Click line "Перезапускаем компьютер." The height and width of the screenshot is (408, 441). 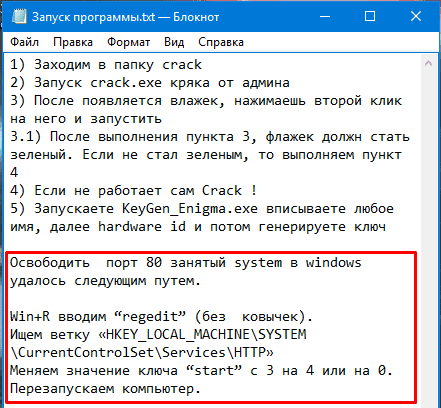pyautogui.click(x=105, y=389)
